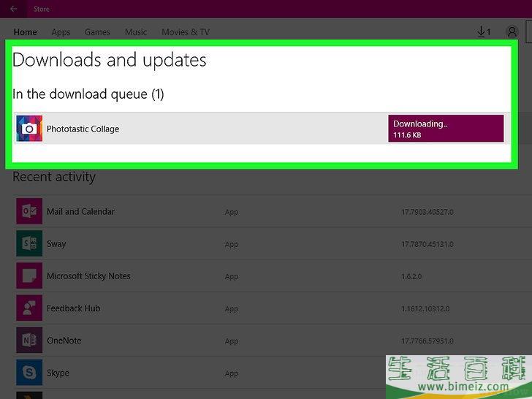The width and height of the screenshot is (532, 399).
Task: Click version number 17.7903.40527.0
Action: coord(427,212)
